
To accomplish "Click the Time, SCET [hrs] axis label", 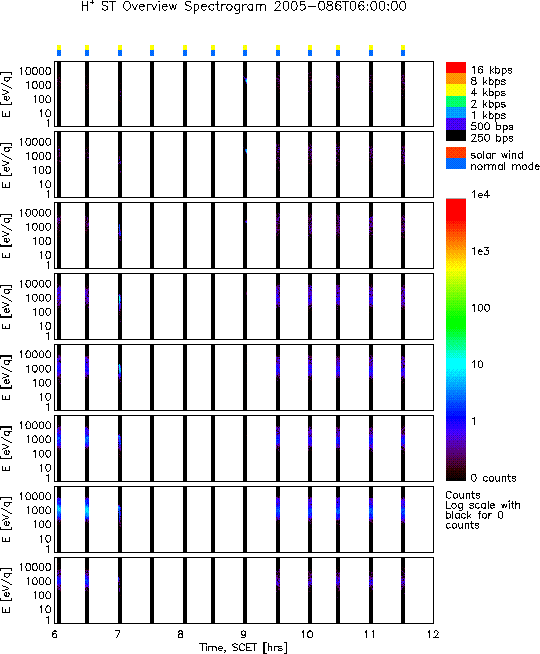I will tap(243, 647).
